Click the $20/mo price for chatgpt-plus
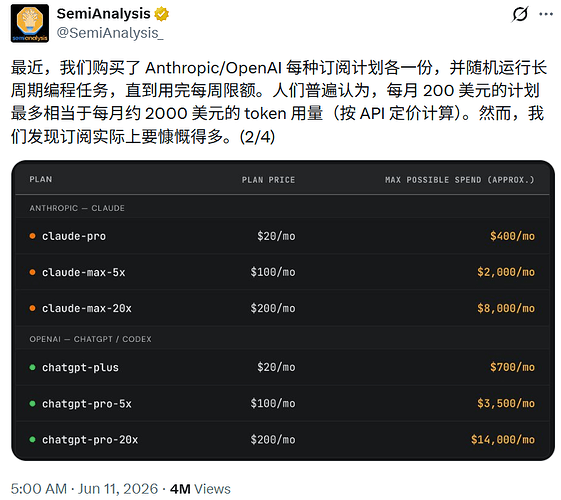 (x=276, y=367)
